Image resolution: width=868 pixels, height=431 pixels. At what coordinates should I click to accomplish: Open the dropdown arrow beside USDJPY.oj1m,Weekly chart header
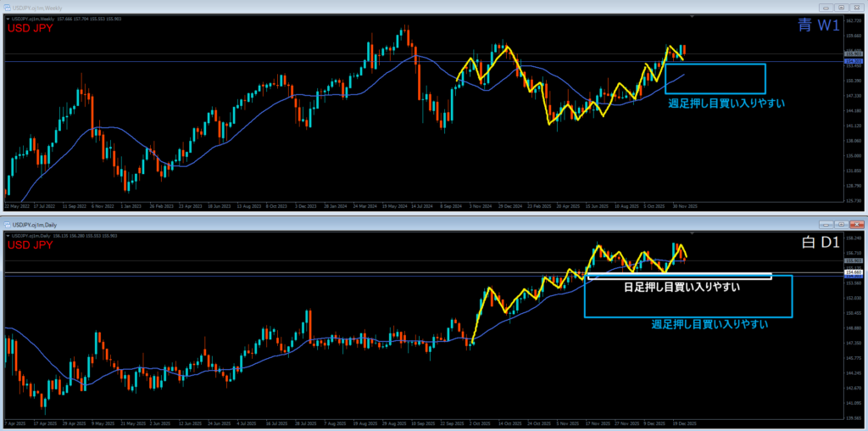[x=8, y=19]
